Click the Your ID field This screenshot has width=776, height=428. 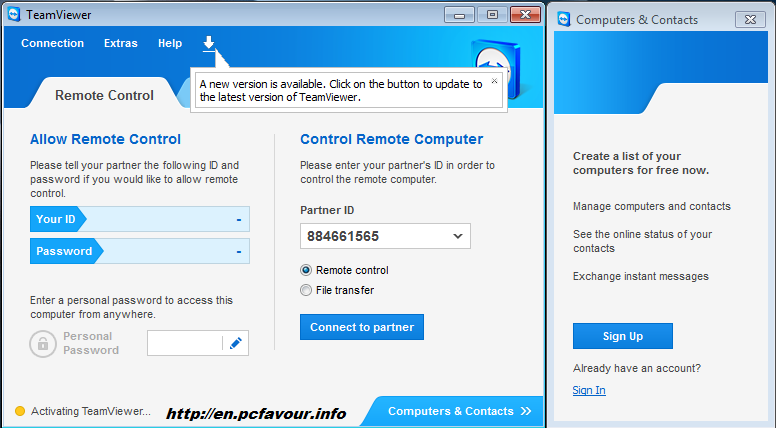[x=140, y=219]
